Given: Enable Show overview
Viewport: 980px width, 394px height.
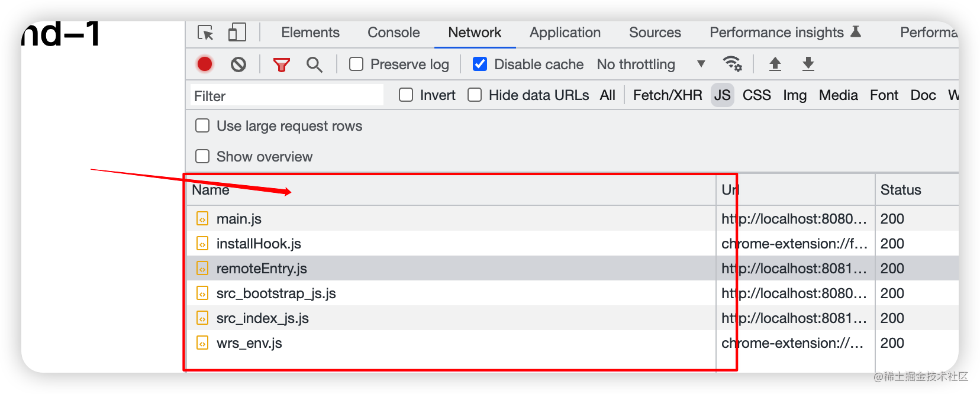Looking at the screenshot, I should [x=202, y=156].
